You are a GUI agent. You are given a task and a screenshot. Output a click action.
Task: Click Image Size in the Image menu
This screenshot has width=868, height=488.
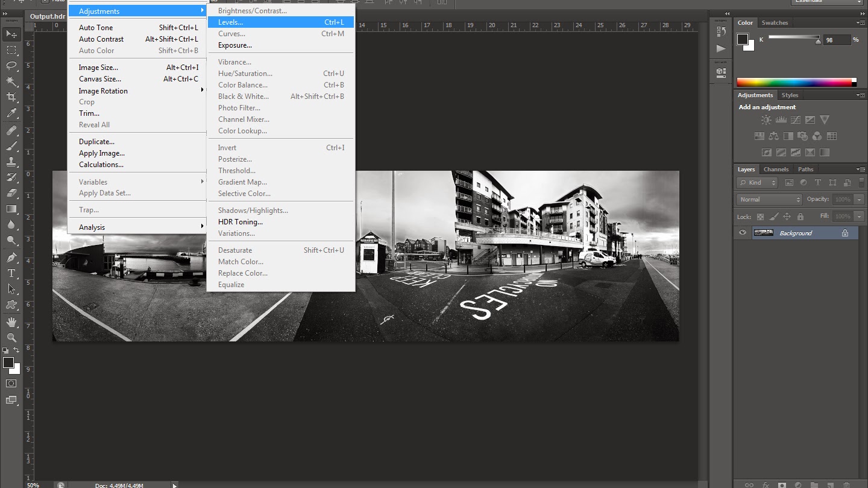tap(137, 68)
